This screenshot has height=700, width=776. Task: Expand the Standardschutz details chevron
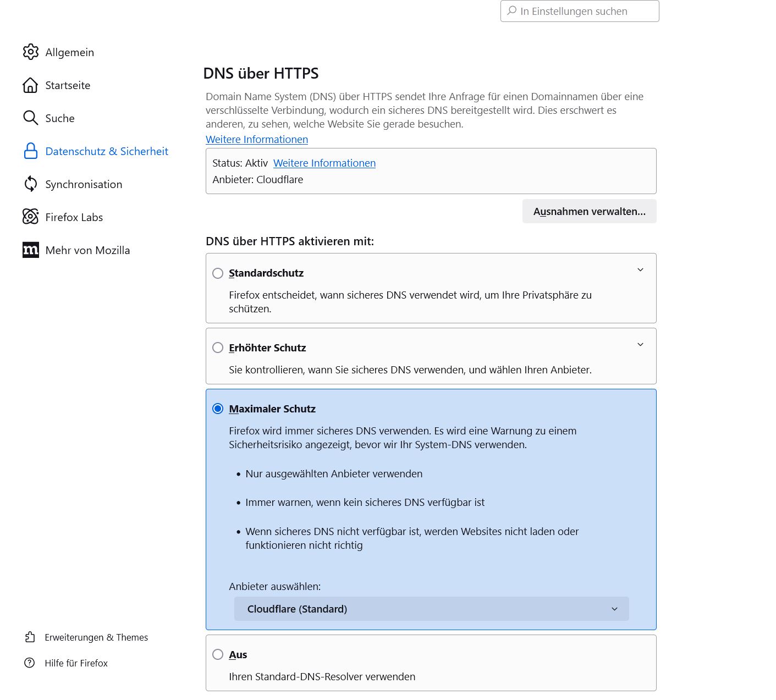click(x=640, y=270)
